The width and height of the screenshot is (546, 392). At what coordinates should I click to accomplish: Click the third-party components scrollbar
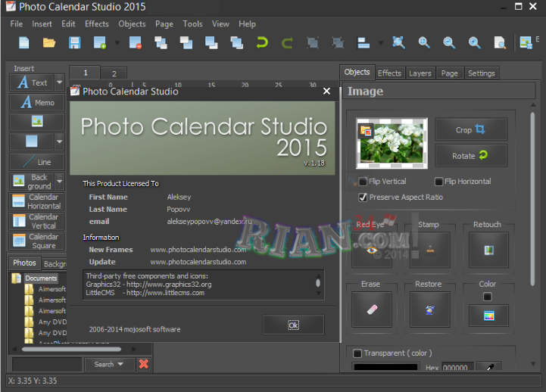(x=318, y=283)
